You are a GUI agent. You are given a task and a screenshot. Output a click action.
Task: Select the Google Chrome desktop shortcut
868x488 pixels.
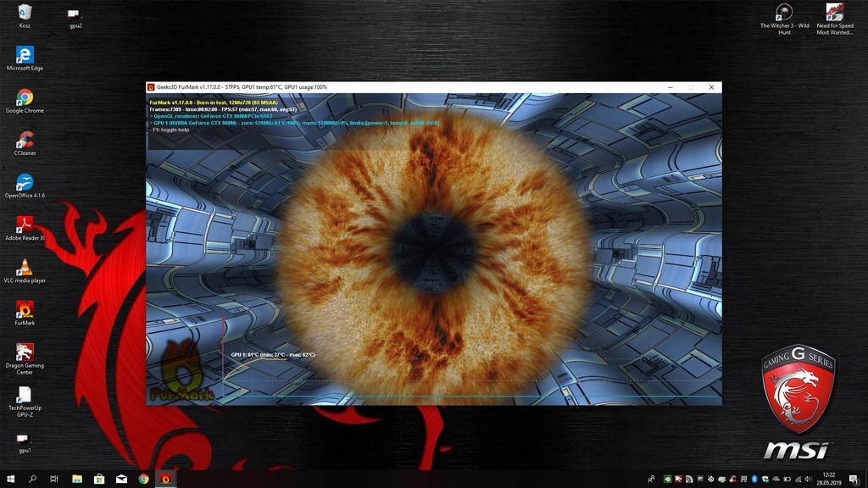25,101
